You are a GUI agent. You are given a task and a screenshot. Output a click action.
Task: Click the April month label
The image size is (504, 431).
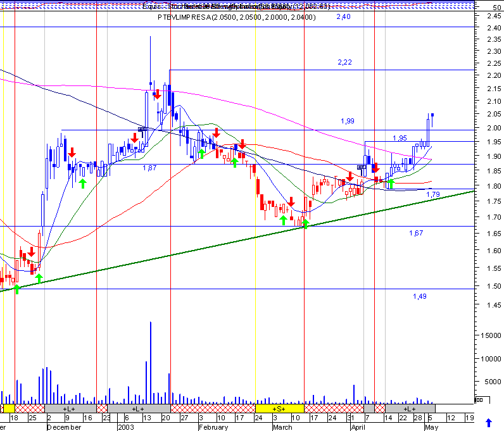click(x=358, y=427)
